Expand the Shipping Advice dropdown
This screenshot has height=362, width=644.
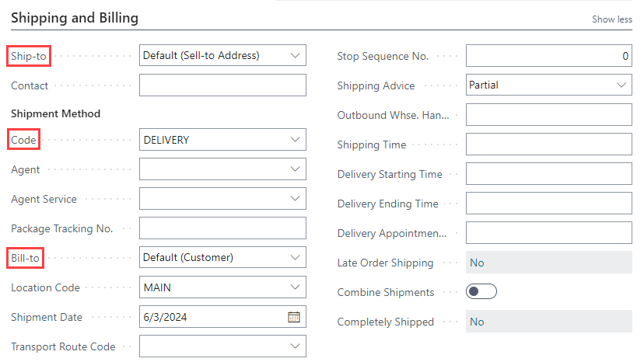(x=621, y=85)
